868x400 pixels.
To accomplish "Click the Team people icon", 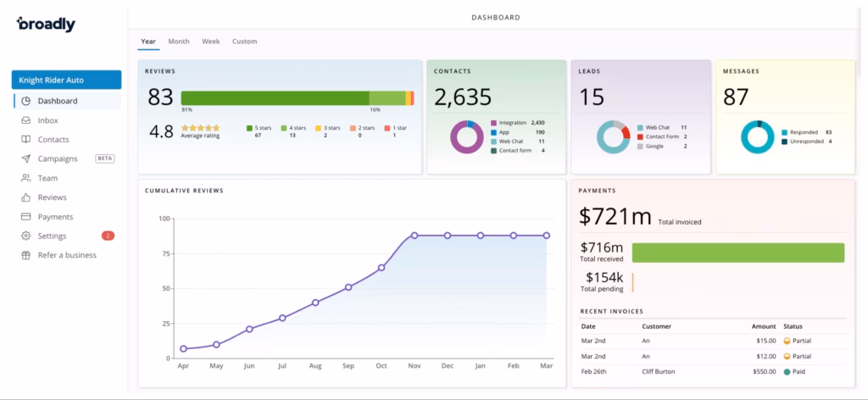I will click(x=25, y=178).
